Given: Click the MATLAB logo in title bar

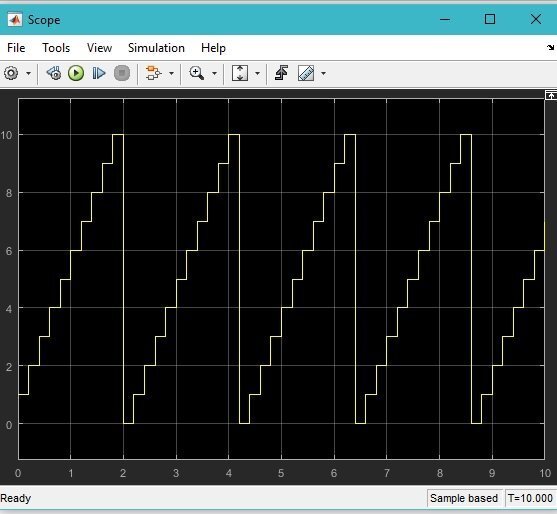Looking at the screenshot, I should click(x=15, y=20).
